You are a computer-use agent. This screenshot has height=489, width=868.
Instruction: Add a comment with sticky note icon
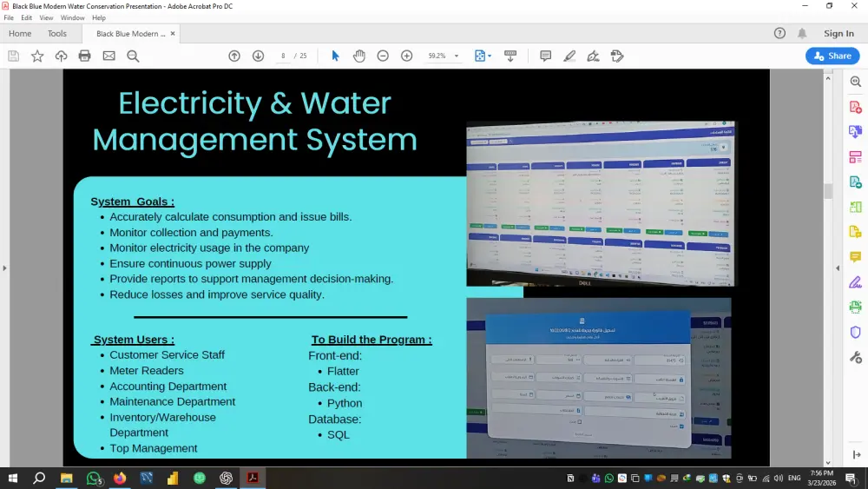[545, 56]
